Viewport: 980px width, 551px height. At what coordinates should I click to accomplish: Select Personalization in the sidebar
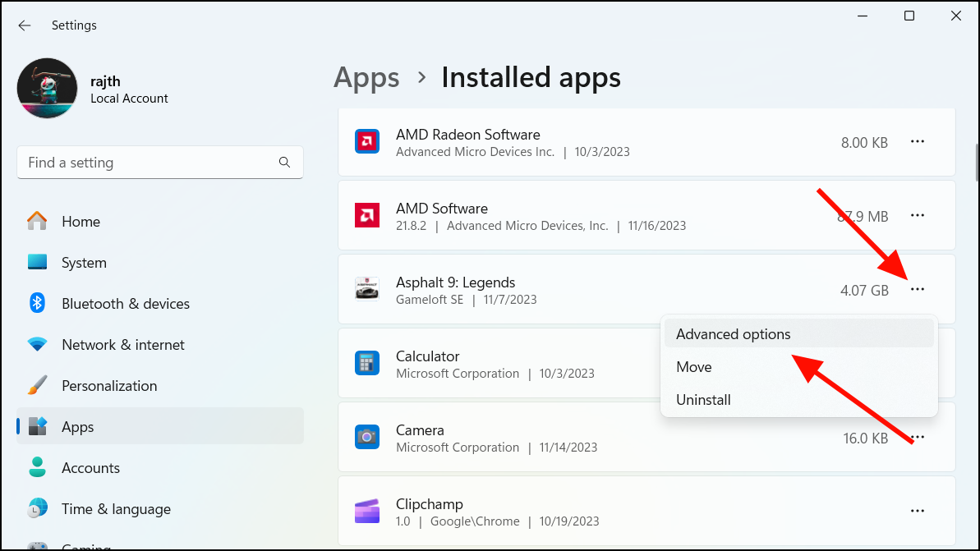[x=109, y=385]
